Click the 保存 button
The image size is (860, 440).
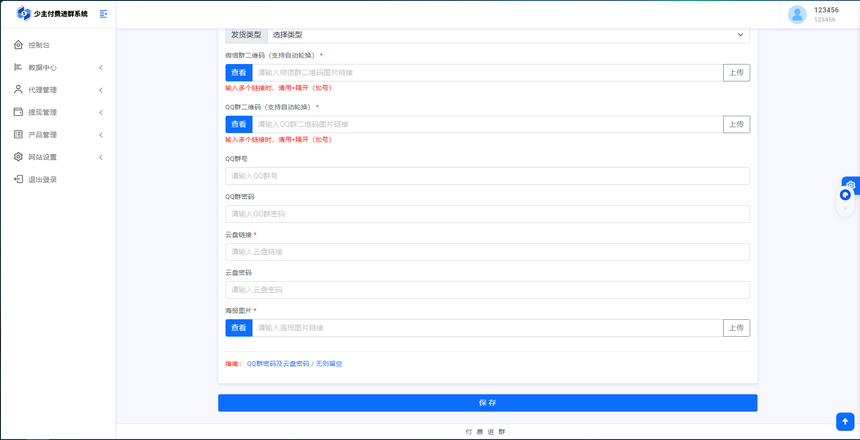488,403
